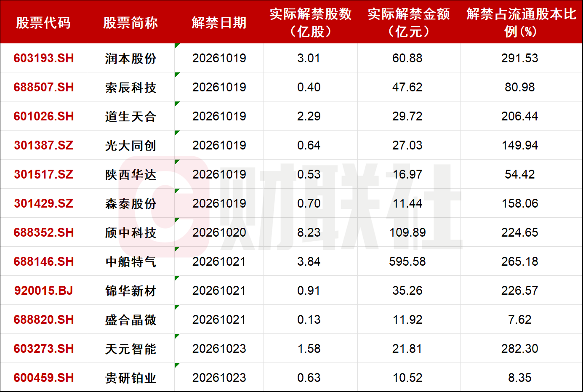The width and height of the screenshot is (583, 392).
Task: Select stock name 光大同创
Action: pyautogui.click(x=130, y=146)
